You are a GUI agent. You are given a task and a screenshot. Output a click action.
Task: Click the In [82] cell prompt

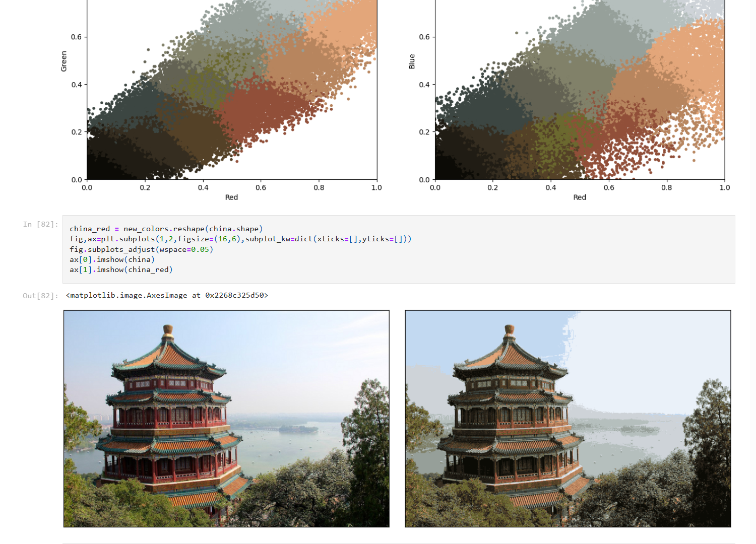40,224
